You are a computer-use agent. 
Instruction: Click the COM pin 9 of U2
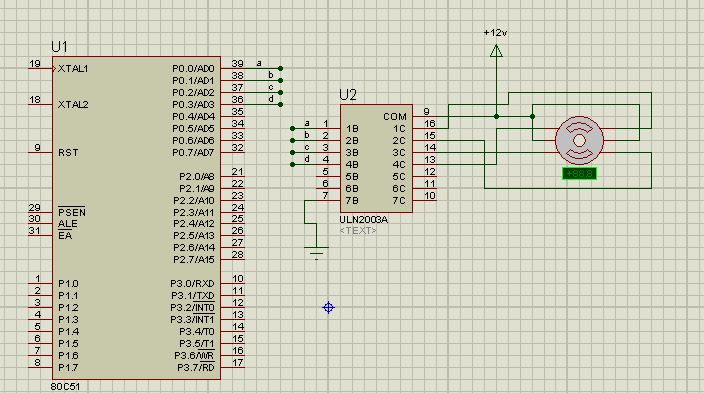pos(424,116)
